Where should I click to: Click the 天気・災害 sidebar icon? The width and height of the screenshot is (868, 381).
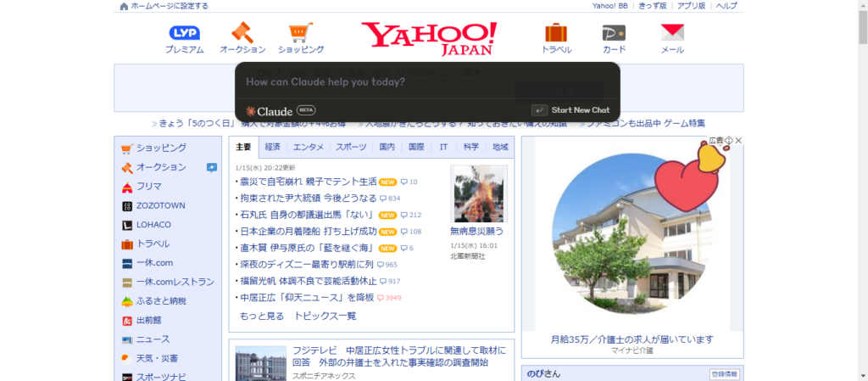coord(127,358)
